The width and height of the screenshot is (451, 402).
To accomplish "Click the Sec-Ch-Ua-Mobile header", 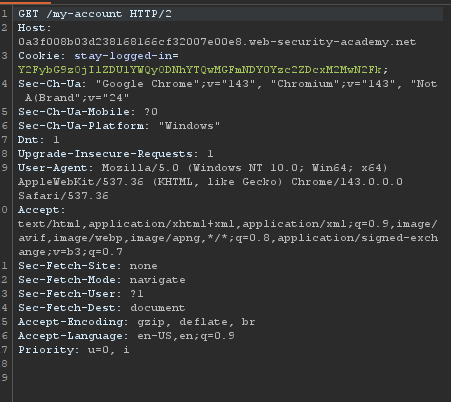I will pyautogui.click(x=88, y=112).
